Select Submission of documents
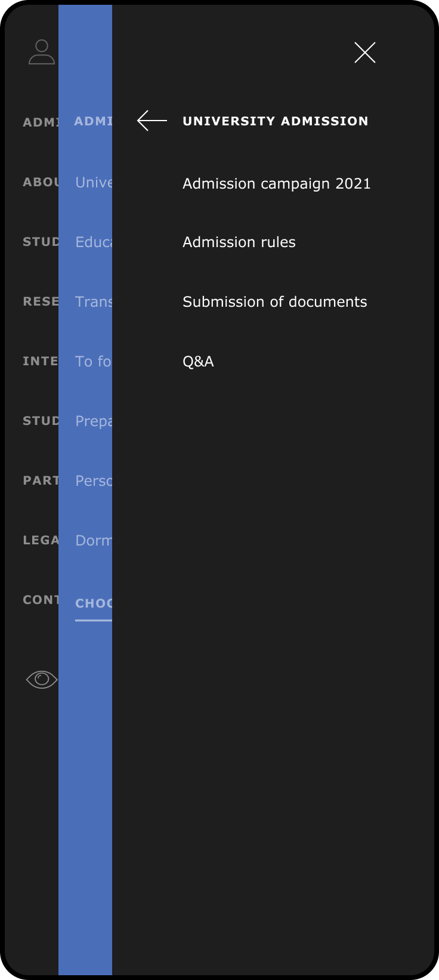The width and height of the screenshot is (439, 980). pyautogui.click(x=274, y=301)
